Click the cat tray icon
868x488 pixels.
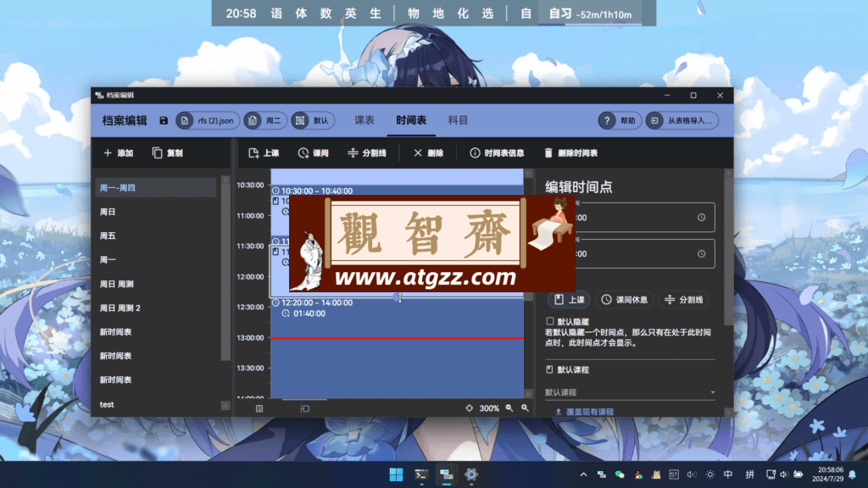tap(656, 474)
